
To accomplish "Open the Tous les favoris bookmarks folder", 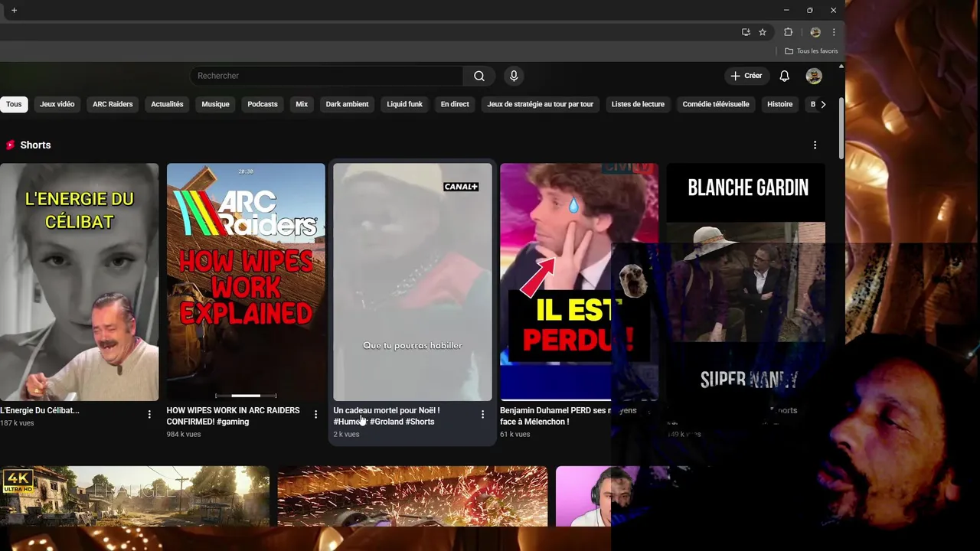I will 812,51.
